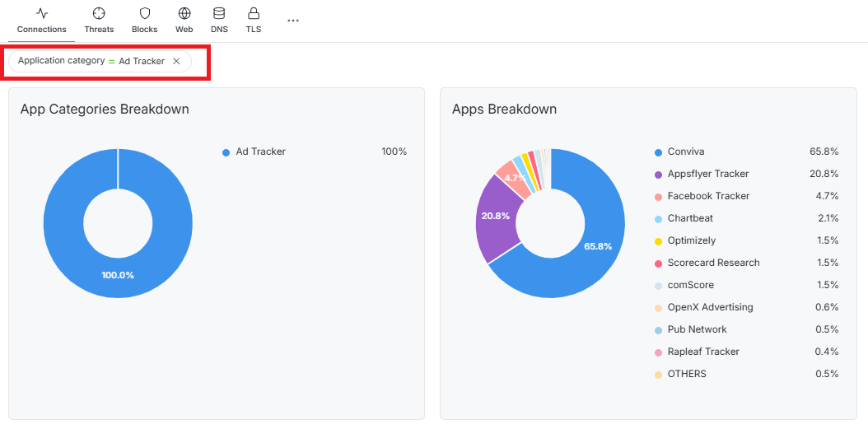Click the 4.7% Facebook Tracker slice
Screen dimensions: 868x429
[513, 178]
